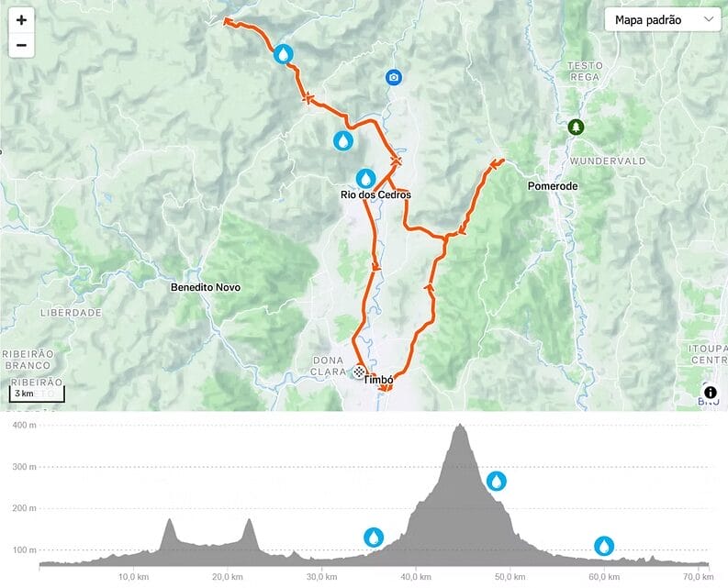This screenshot has width=728, height=588.
Task: Click the Pomerode town label on map
Action: click(553, 186)
